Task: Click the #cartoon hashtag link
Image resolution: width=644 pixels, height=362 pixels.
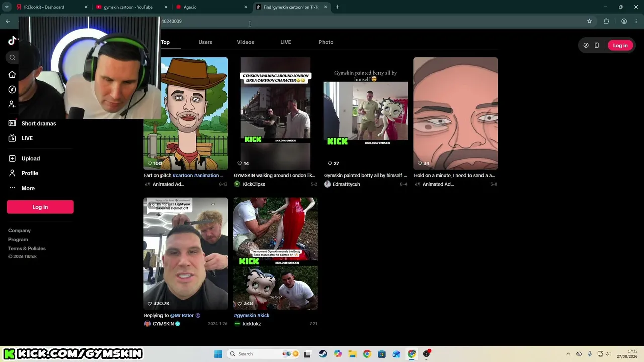Action: (x=183, y=176)
